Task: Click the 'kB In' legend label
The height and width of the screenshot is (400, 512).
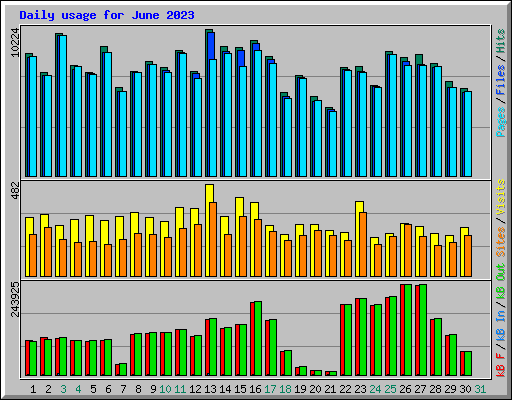Action: click(x=501, y=325)
